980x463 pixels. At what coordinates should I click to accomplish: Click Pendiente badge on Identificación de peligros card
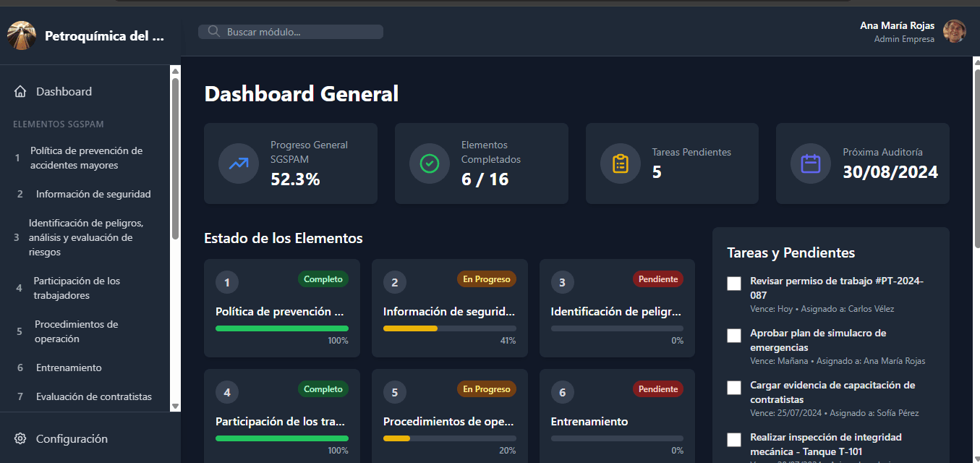coord(658,279)
